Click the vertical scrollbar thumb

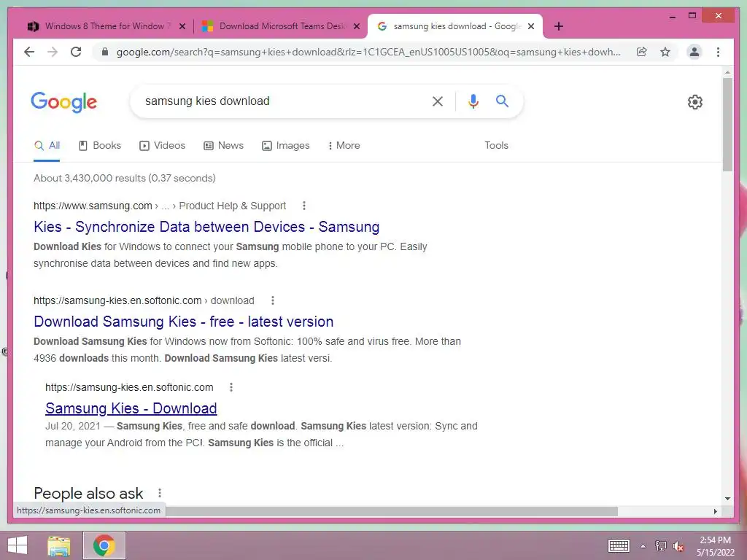click(727, 124)
